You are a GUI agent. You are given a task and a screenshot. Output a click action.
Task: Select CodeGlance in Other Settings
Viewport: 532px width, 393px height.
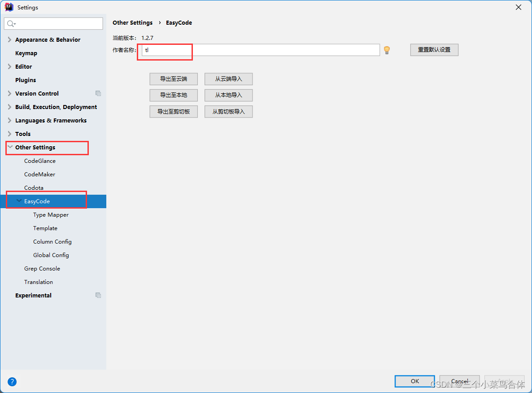click(x=39, y=161)
